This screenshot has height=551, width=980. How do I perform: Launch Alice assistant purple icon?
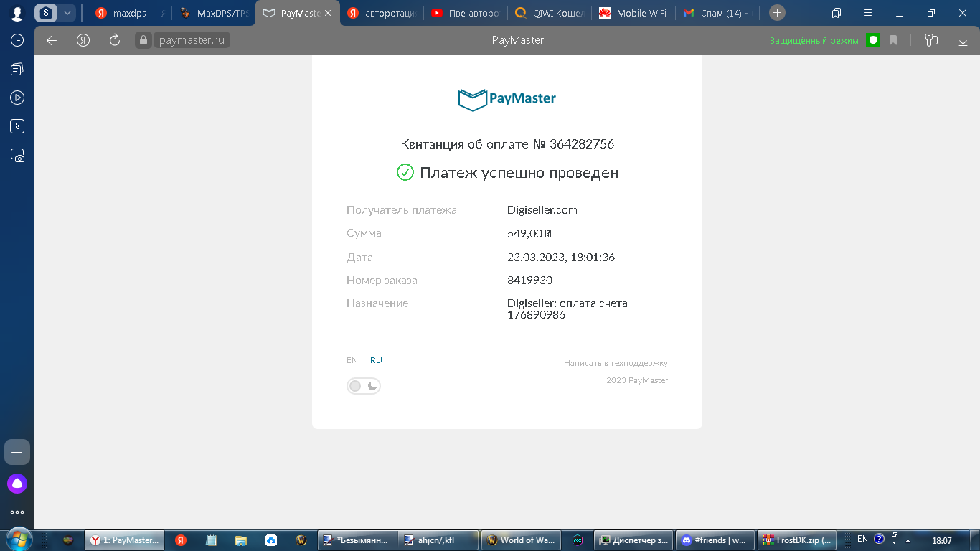(17, 484)
